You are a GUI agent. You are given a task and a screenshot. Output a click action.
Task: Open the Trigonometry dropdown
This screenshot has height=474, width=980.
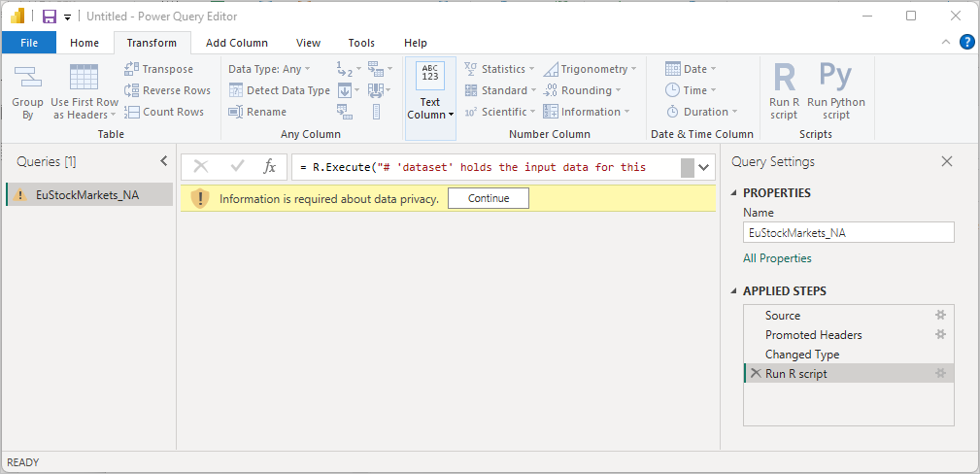[x=590, y=69]
